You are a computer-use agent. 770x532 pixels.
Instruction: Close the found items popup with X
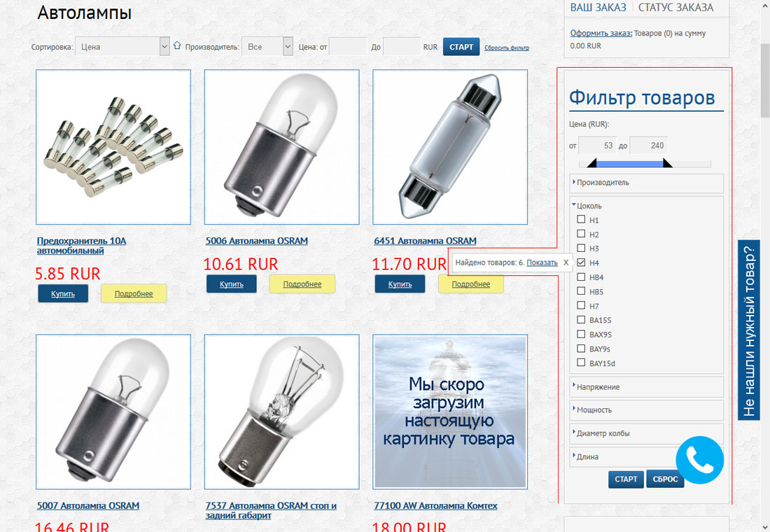[566, 262]
